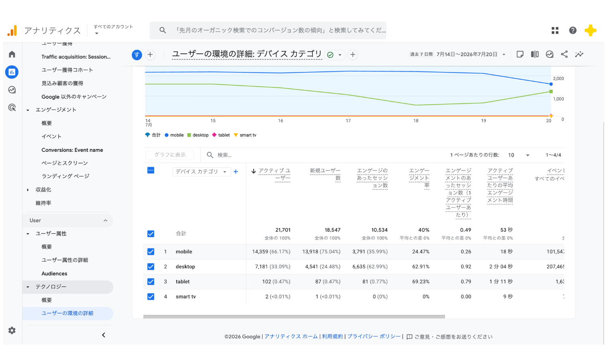
Task: Click desktop legend green square
Action: tap(189, 135)
